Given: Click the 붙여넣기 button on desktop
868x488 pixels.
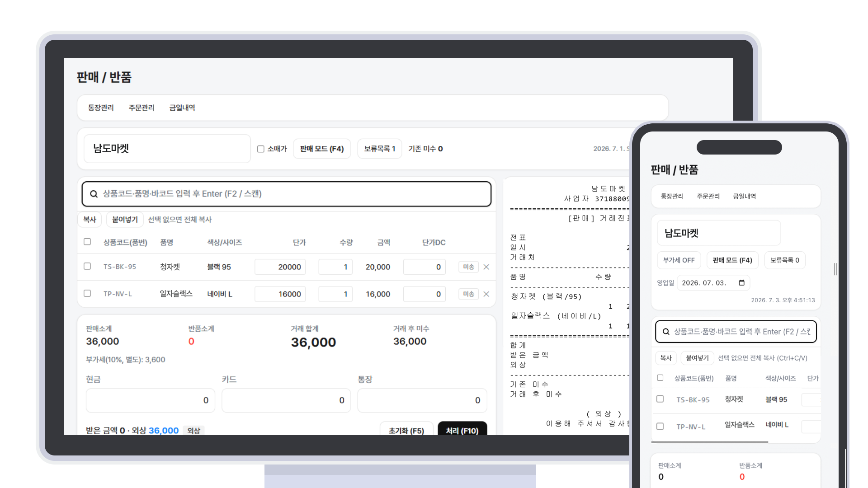Looking at the screenshot, I should tap(125, 219).
